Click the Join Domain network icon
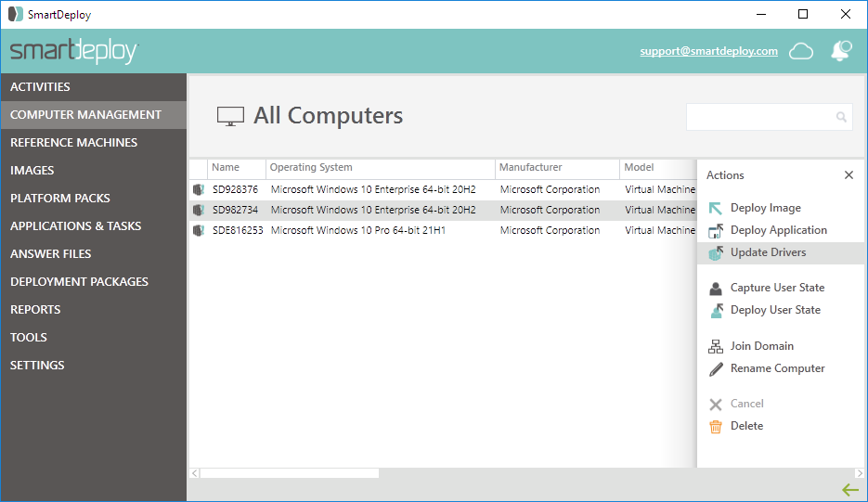The height and width of the screenshot is (502, 868). click(715, 346)
